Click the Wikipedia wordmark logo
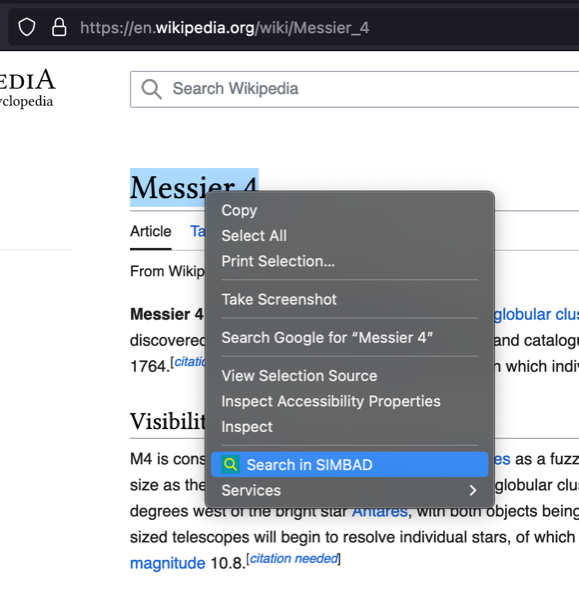This screenshot has height=600, width=579. pyautogui.click(x=27, y=89)
